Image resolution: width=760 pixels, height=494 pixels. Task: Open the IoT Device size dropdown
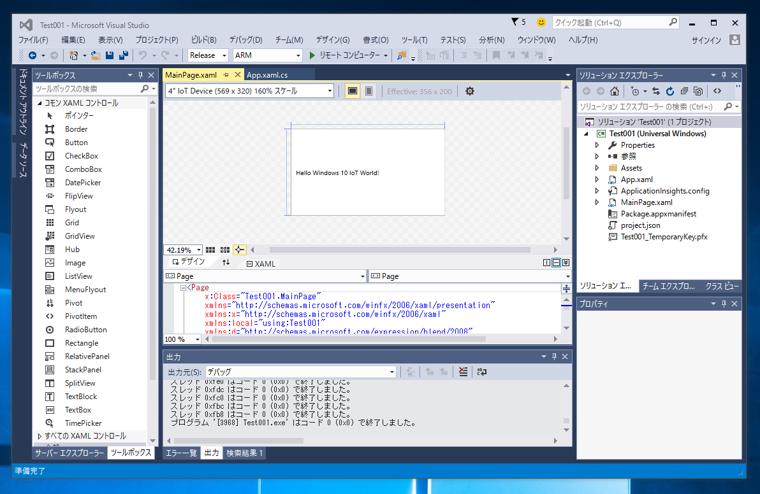coord(249,91)
